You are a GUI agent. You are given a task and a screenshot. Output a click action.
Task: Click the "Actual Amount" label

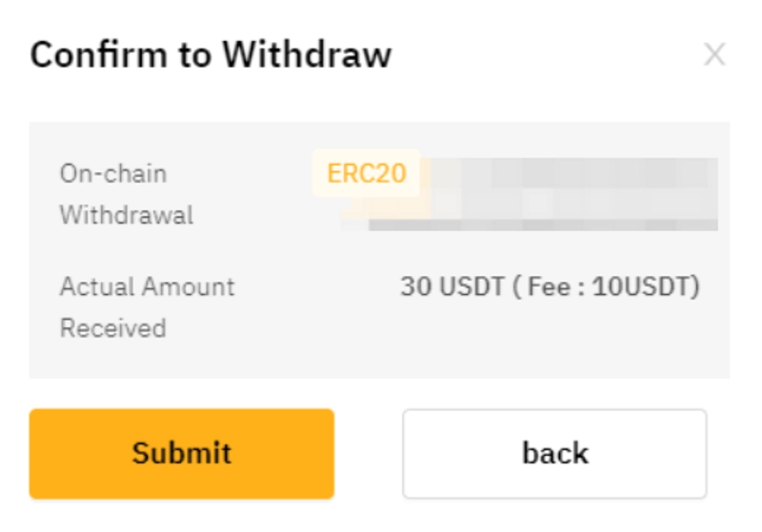(x=147, y=286)
